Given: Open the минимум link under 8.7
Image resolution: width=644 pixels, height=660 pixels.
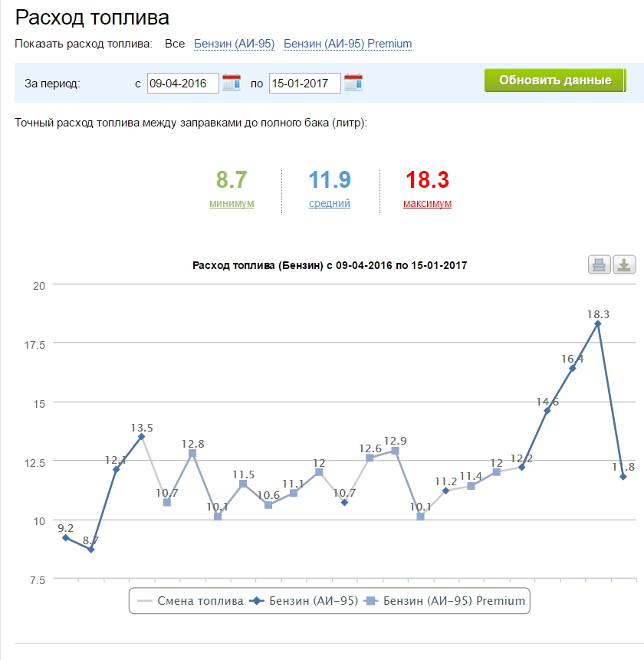Looking at the screenshot, I should coord(232,203).
